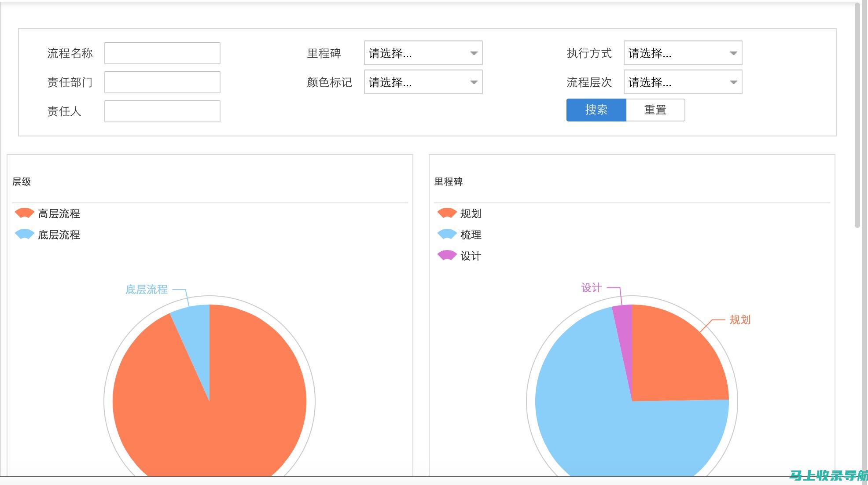Focus the 责任部门 text box
The width and height of the screenshot is (868, 485).
(162, 82)
